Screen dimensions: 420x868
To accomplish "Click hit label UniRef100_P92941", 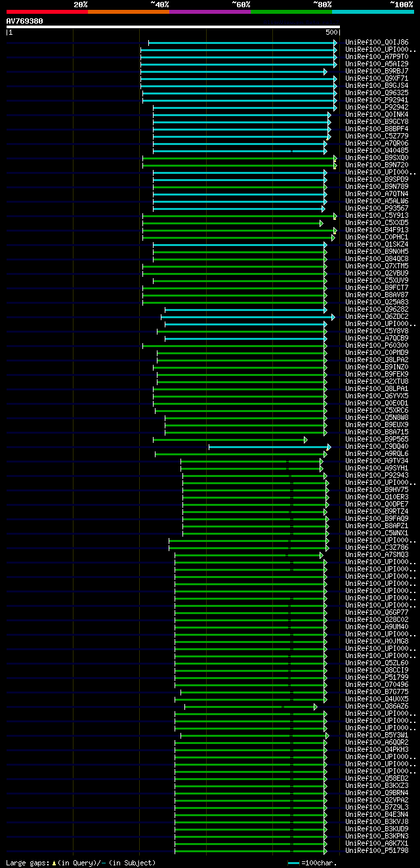I will (x=377, y=100).
